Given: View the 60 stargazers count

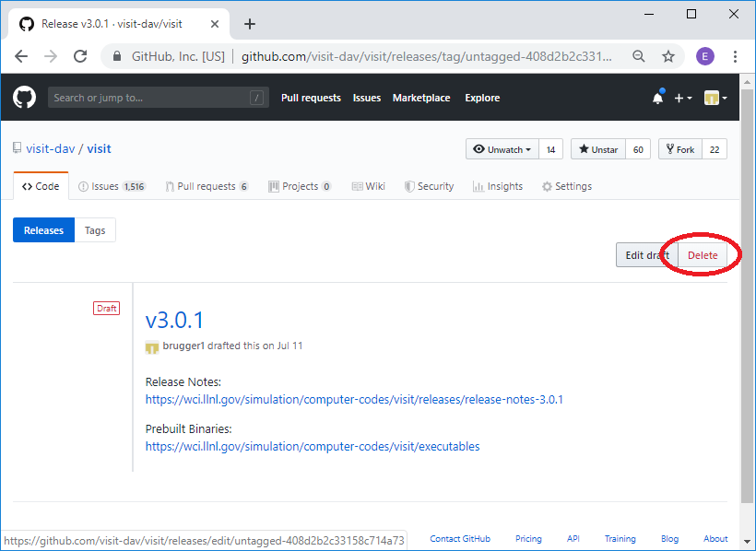Looking at the screenshot, I should coord(638,149).
